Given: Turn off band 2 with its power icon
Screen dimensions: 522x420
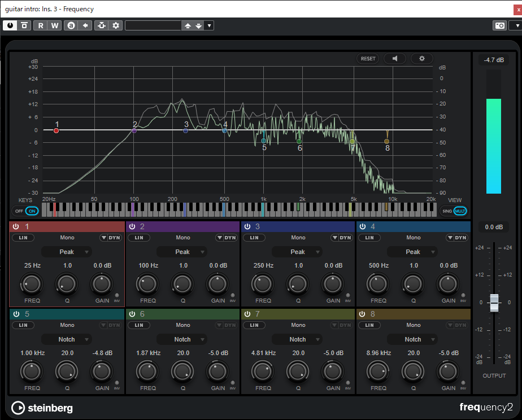Looking at the screenshot, I should click(x=132, y=226).
